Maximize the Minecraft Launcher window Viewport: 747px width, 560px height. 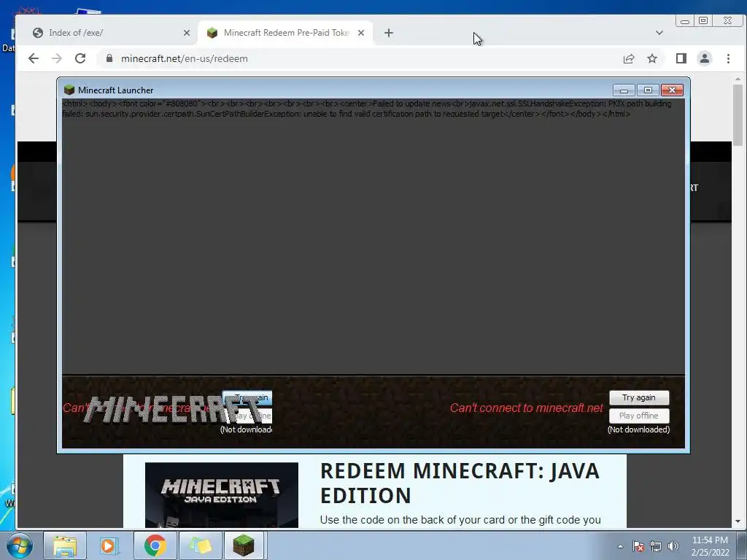648,90
